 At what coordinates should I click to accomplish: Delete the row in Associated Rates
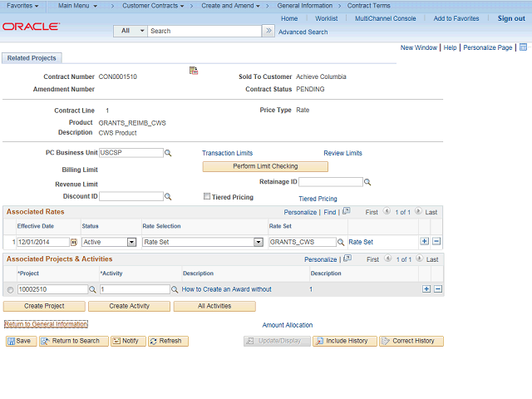click(436, 241)
